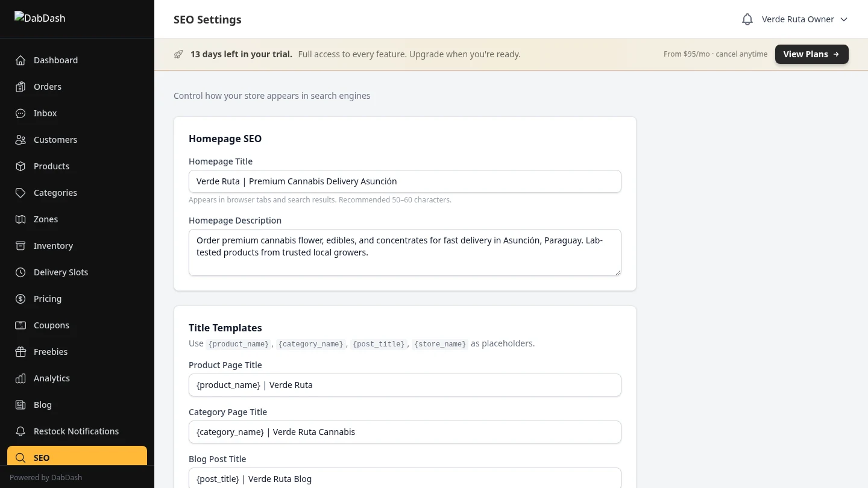This screenshot has height=488, width=868.
Task: Select the Inbox chat icon
Action: (20, 113)
